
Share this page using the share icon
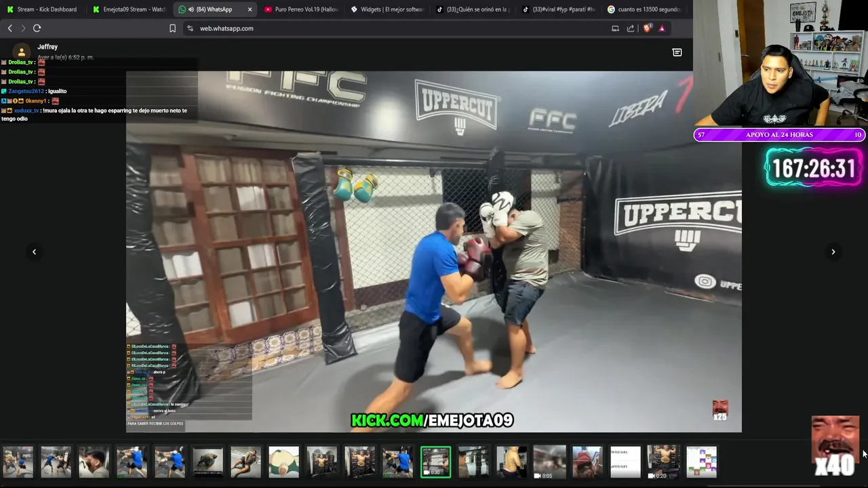pos(631,28)
